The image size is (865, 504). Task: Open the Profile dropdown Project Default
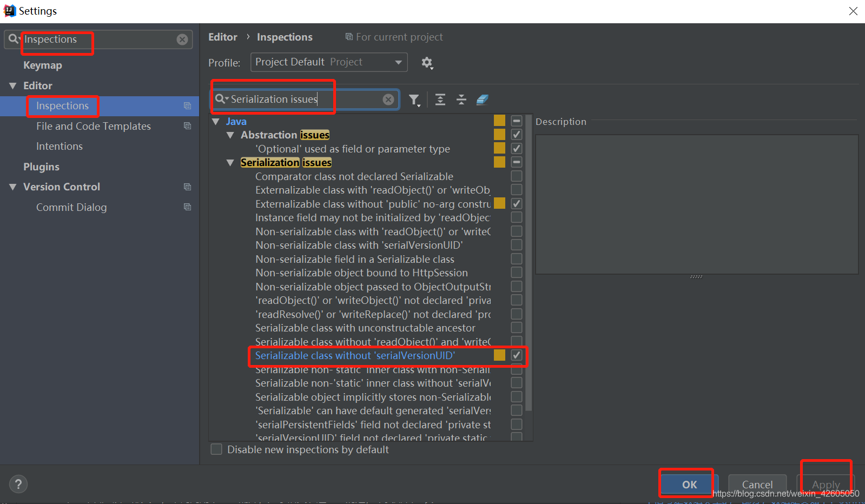(329, 62)
